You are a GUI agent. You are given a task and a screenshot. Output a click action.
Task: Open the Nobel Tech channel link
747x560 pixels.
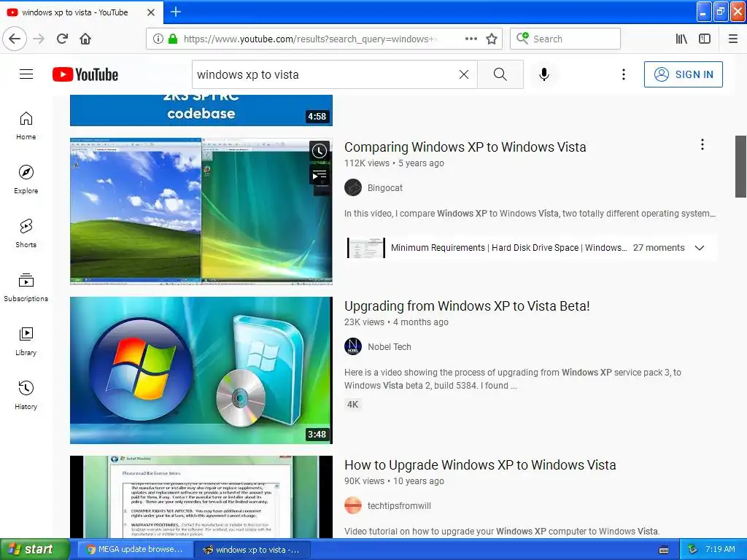point(390,347)
